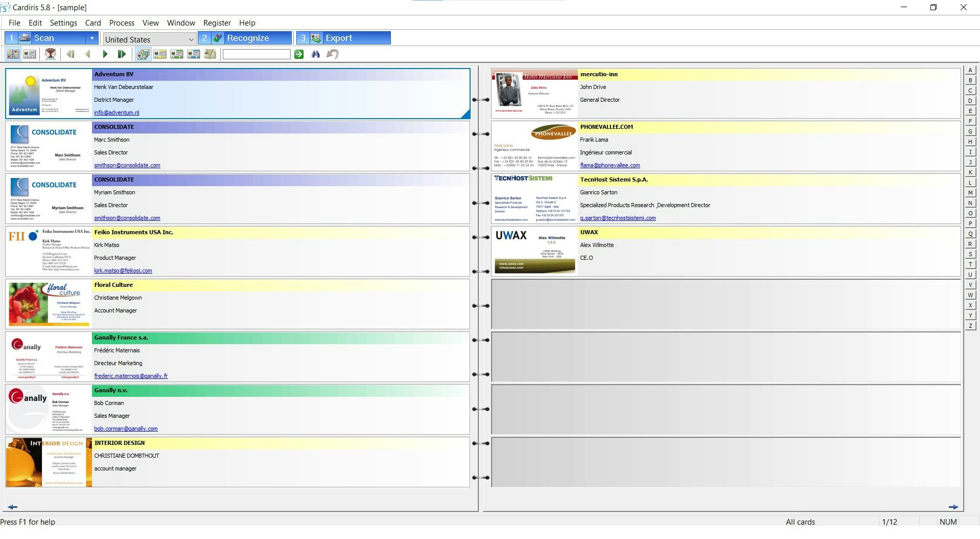Screen dimensions: 980x539
Task: Click the duplicate faces icon in toolbar
Action: point(50,54)
